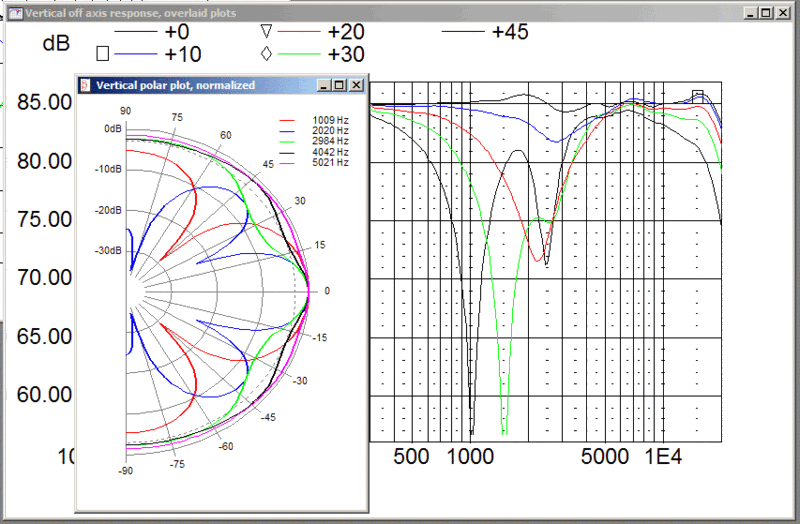Click the 1E4 frequency axis label

point(663,457)
